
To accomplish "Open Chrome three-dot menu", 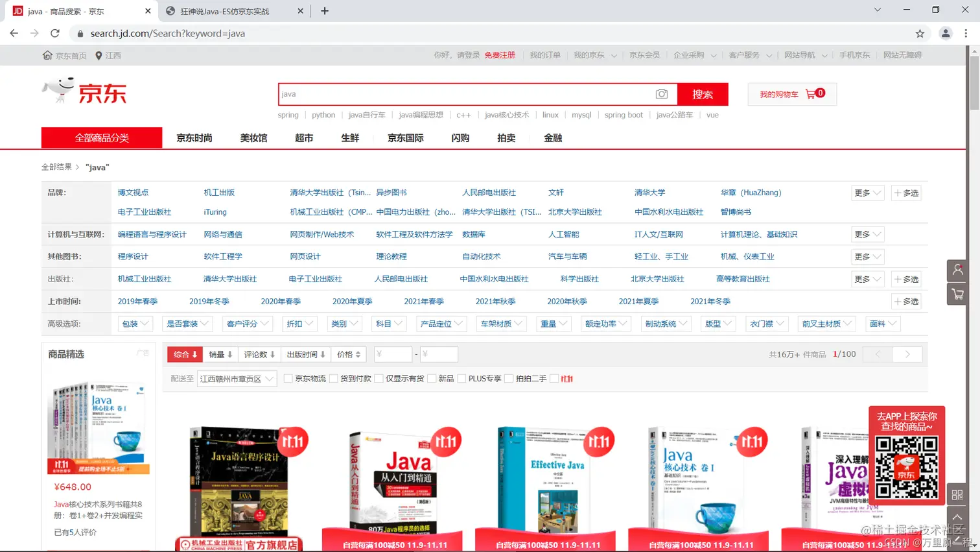I will point(966,33).
